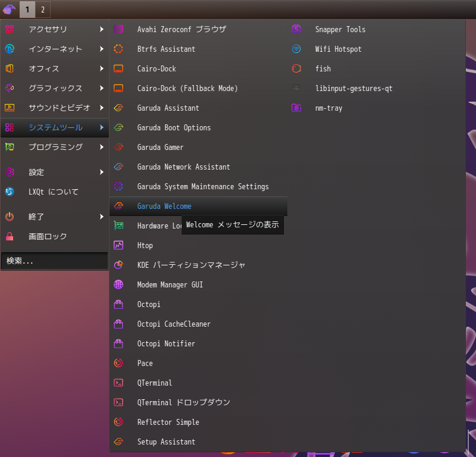
Task: Click the fish shell icon
Action: 296,68
